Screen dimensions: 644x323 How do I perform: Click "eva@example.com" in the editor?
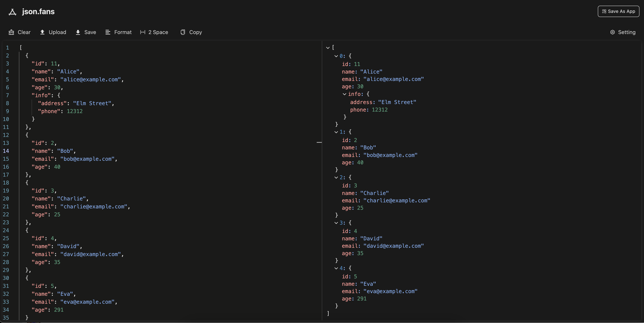[87, 302]
